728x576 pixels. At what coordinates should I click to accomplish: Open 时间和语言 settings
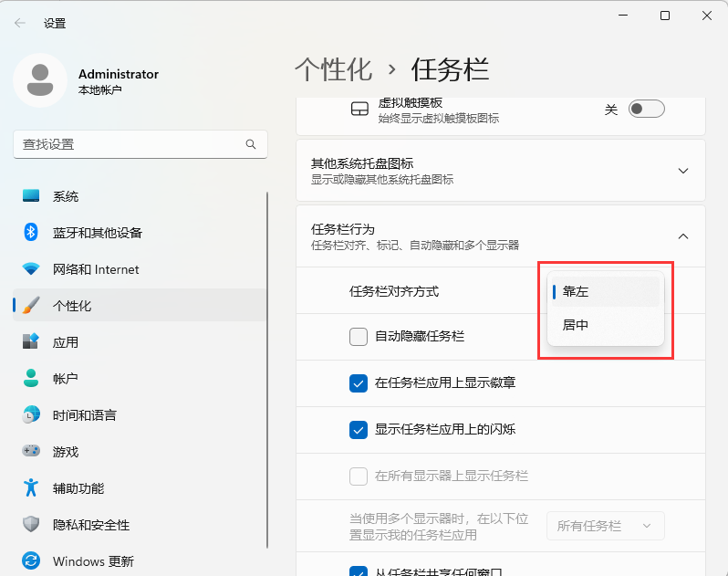pos(140,414)
